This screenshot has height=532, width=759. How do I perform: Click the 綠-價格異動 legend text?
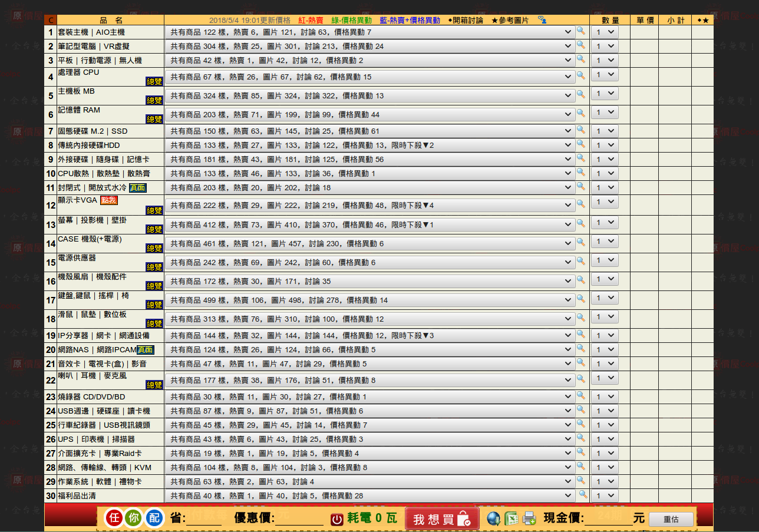351,20
